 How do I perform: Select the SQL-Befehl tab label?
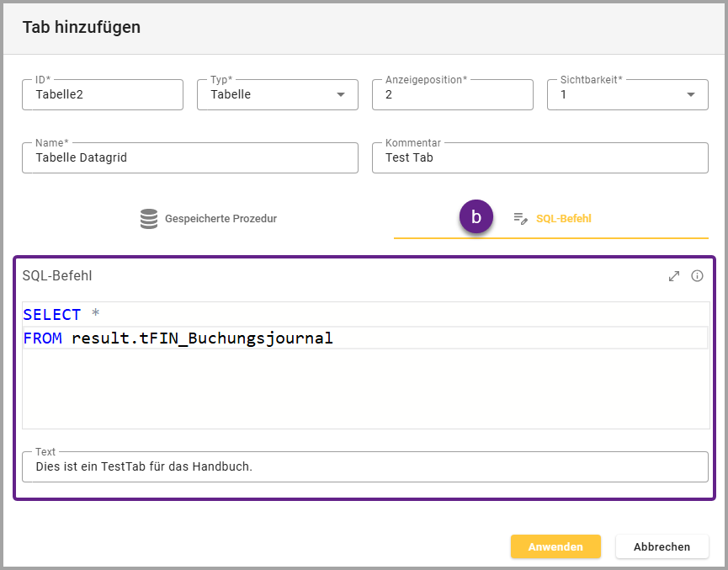[563, 219]
